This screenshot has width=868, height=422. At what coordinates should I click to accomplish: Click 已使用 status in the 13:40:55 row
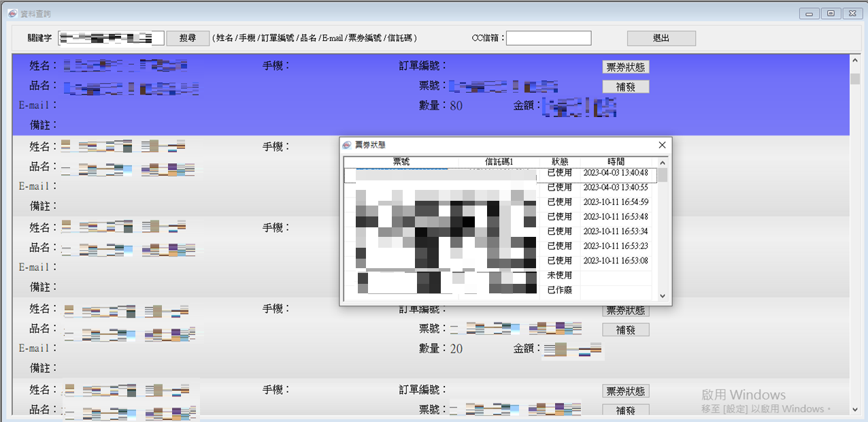point(560,187)
